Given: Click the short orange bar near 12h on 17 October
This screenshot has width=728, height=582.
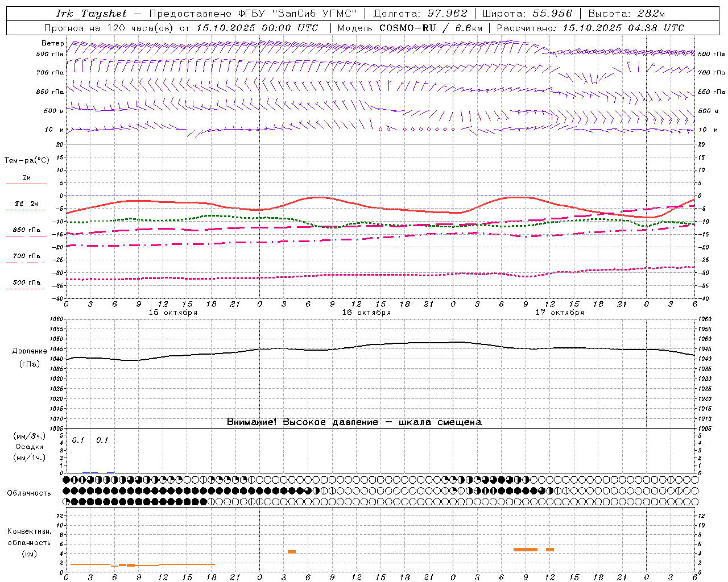Looking at the screenshot, I should [550, 550].
